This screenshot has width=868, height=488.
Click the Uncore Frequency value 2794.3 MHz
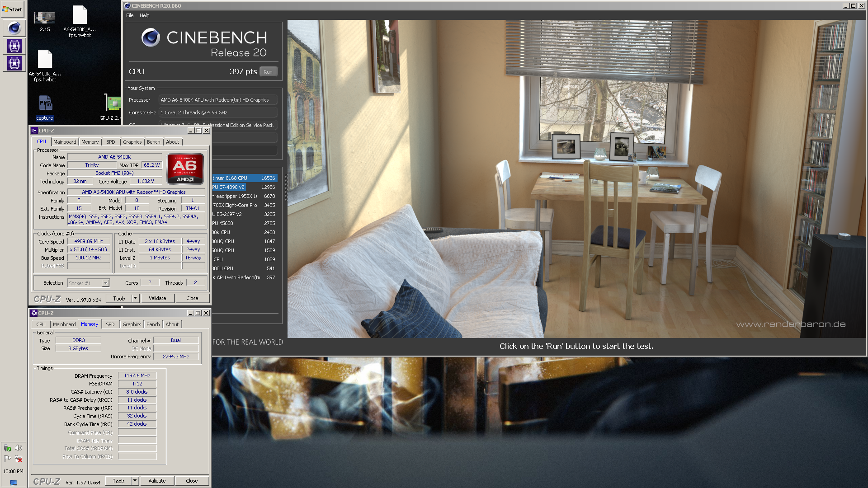click(x=176, y=357)
